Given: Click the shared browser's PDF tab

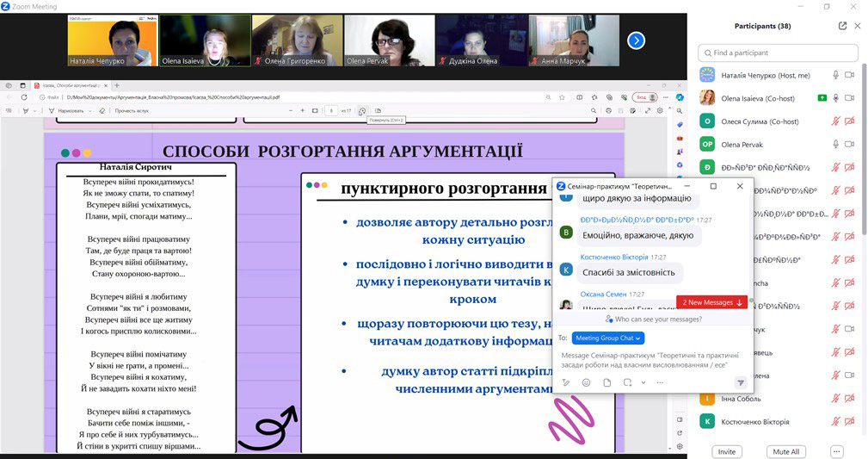Looking at the screenshot, I should tap(69, 85).
